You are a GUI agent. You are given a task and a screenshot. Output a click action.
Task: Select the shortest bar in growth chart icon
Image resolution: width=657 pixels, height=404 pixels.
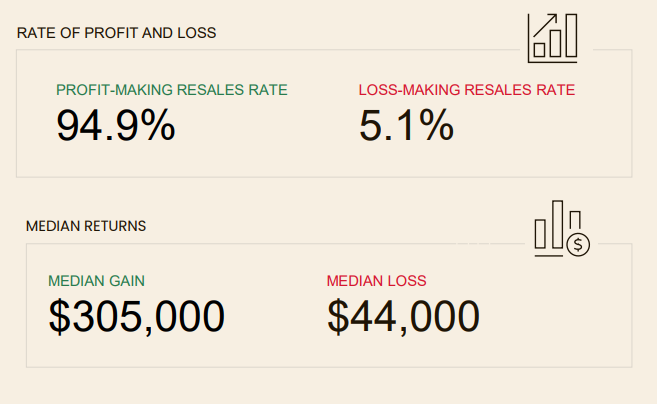click(539, 48)
